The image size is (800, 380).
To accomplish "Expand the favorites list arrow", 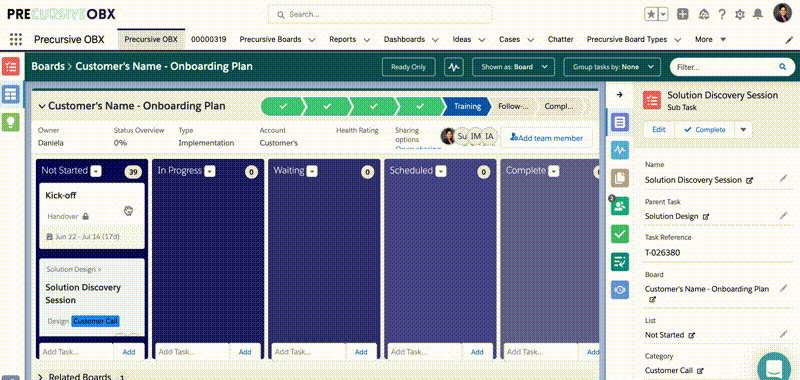I will [663, 14].
